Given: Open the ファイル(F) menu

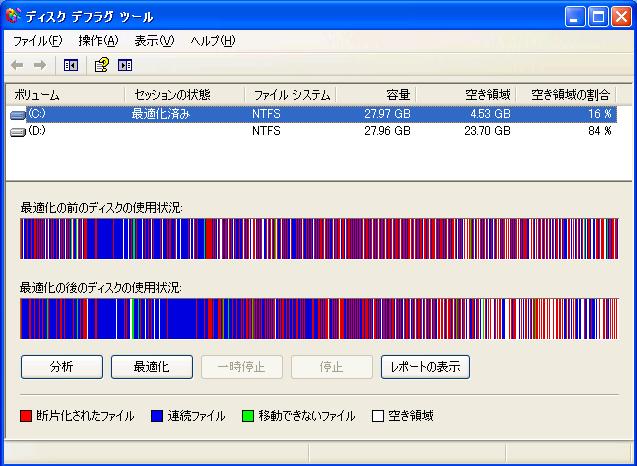Looking at the screenshot, I should (x=37, y=41).
